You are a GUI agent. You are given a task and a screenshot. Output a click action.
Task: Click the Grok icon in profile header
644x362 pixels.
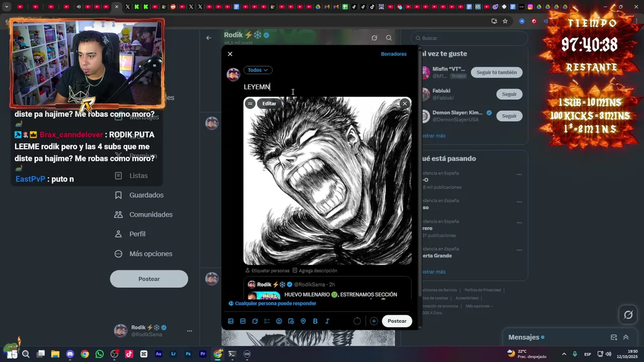pyautogui.click(x=374, y=38)
